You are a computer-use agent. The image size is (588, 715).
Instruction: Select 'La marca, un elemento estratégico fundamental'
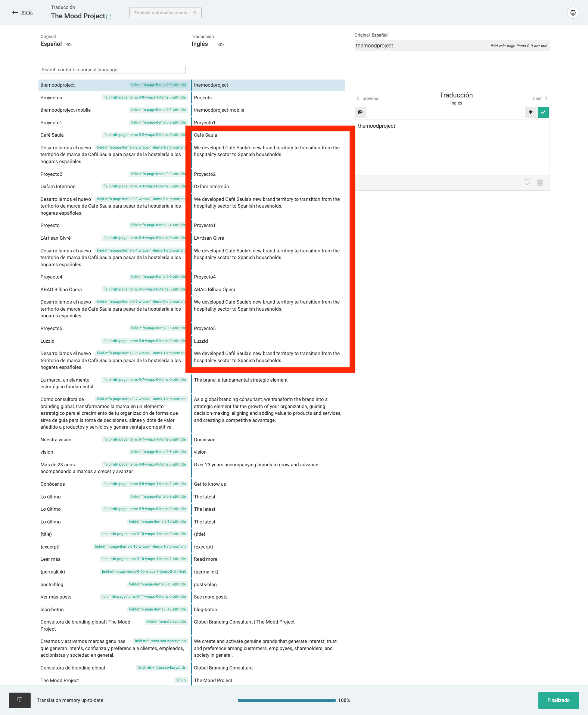114,383
